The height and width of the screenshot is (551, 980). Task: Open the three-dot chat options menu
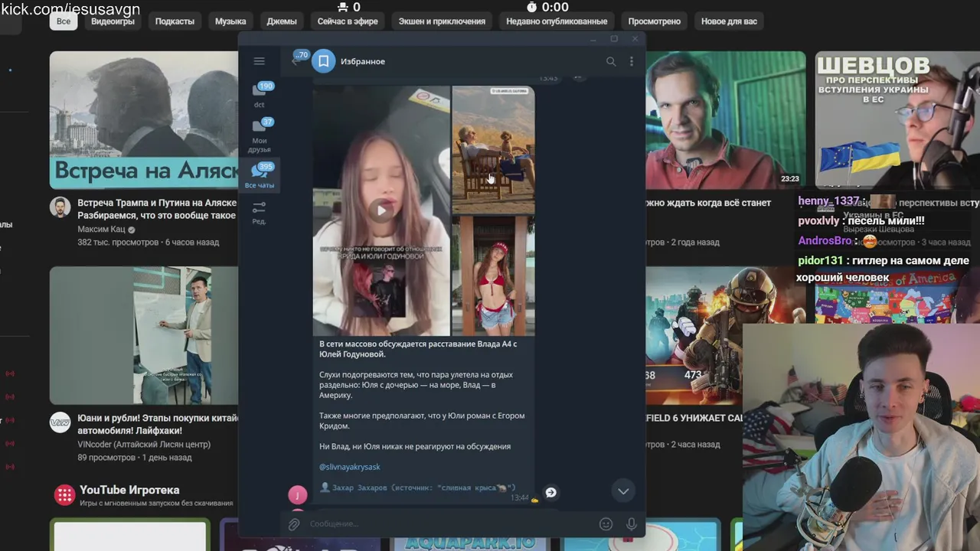[632, 61]
